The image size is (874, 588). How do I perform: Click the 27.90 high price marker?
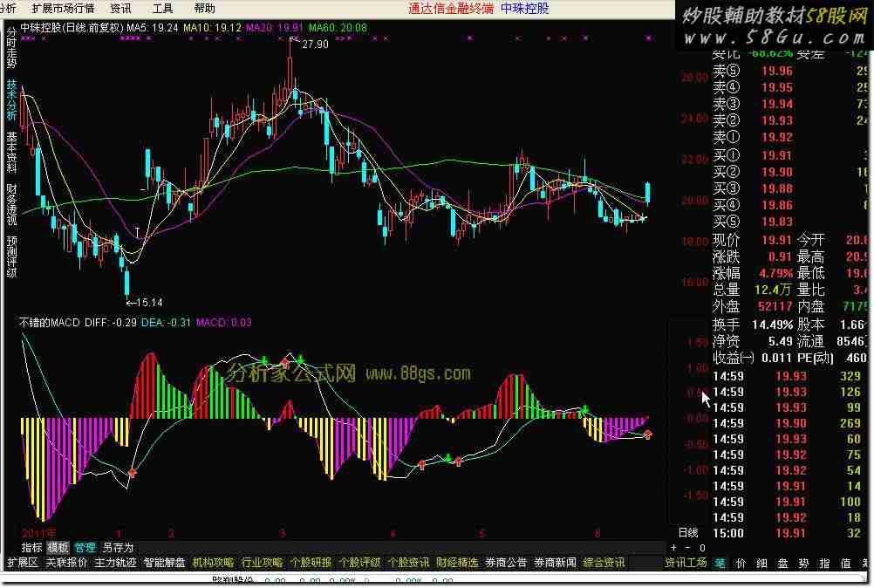tap(315, 44)
